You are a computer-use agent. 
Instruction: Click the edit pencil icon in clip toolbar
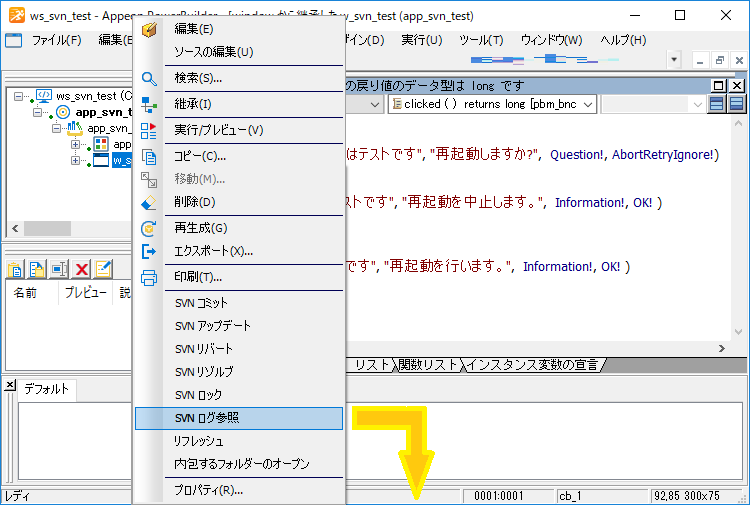(x=103, y=270)
